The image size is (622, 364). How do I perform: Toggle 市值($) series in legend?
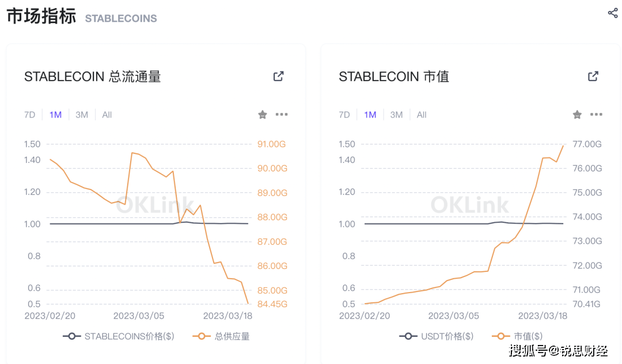click(x=517, y=336)
